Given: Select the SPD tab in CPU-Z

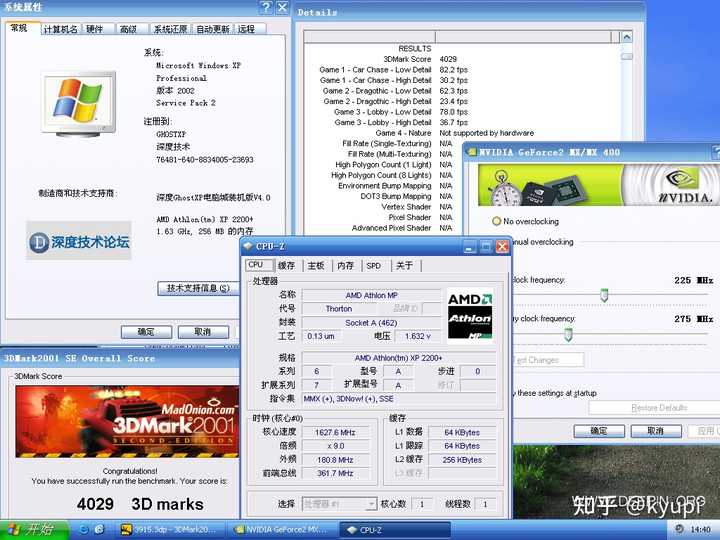Looking at the screenshot, I should point(374,265).
